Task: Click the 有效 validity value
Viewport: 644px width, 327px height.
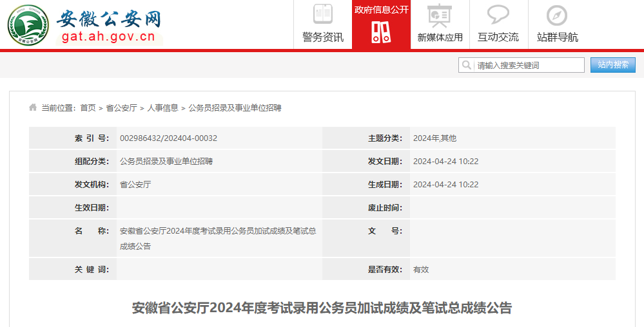Action: [x=421, y=270]
